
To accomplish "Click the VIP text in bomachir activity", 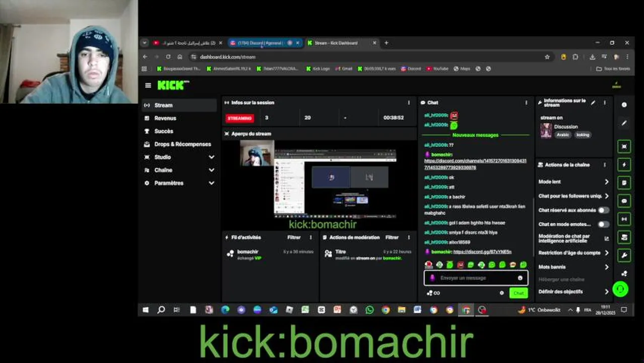I will pyautogui.click(x=258, y=258).
